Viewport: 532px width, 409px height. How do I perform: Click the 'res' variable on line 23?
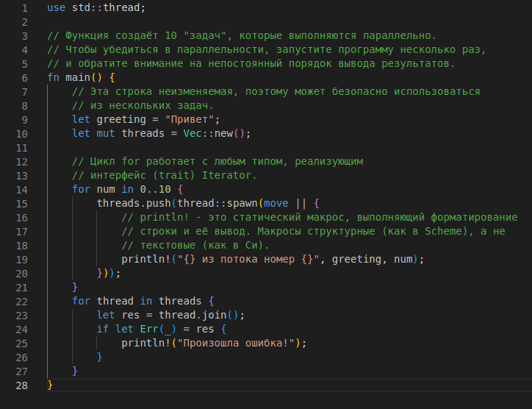click(x=131, y=315)
